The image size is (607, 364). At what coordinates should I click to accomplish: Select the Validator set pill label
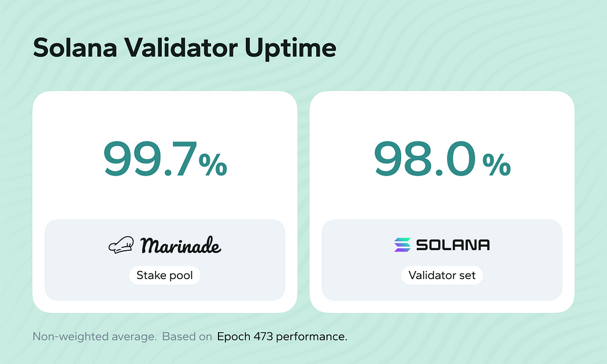pos(442,275)
